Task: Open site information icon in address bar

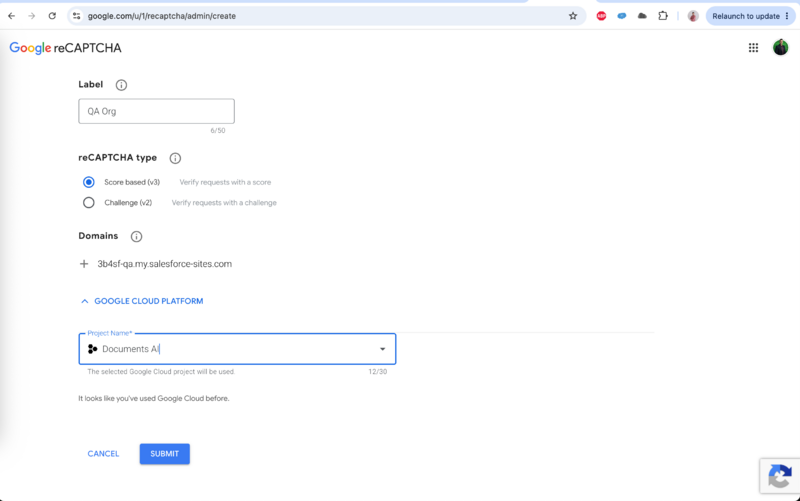Action: pyautogui.click(x=77, y=16)
